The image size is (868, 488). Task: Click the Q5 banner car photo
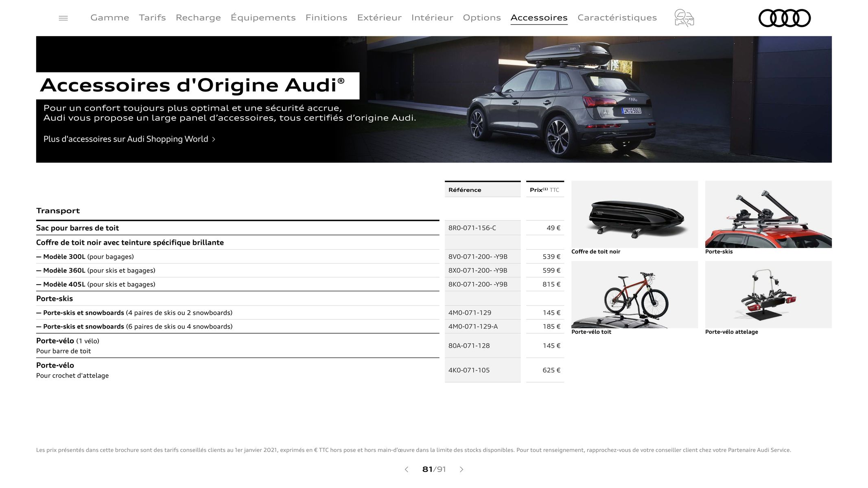pyautogui.click(x=562, y=100)
